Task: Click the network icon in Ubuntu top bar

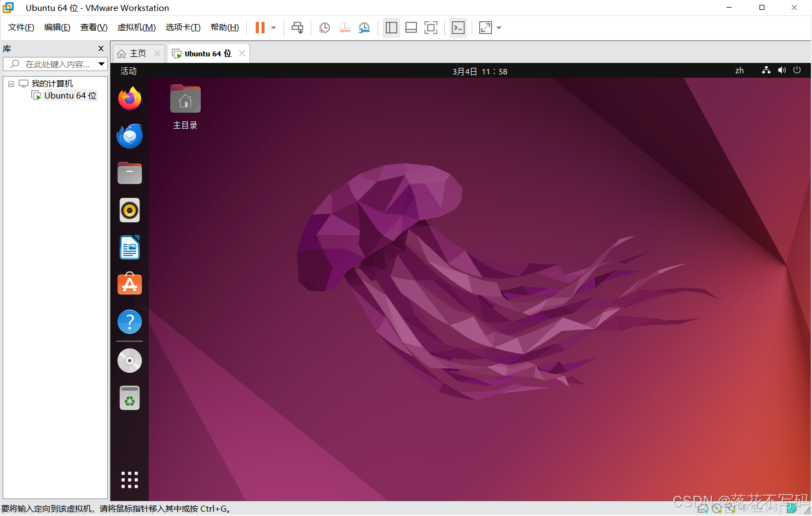Action: (x=766, y=70)
